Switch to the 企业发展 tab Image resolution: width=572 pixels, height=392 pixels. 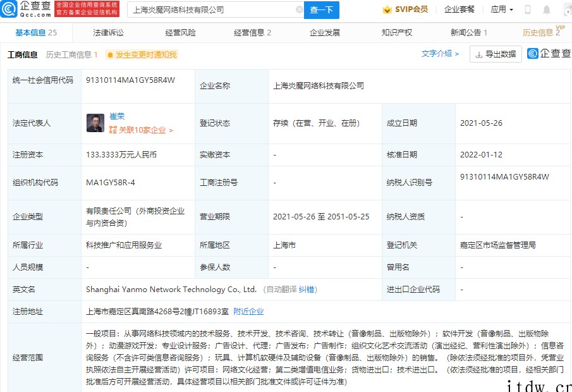pos(325,33)
